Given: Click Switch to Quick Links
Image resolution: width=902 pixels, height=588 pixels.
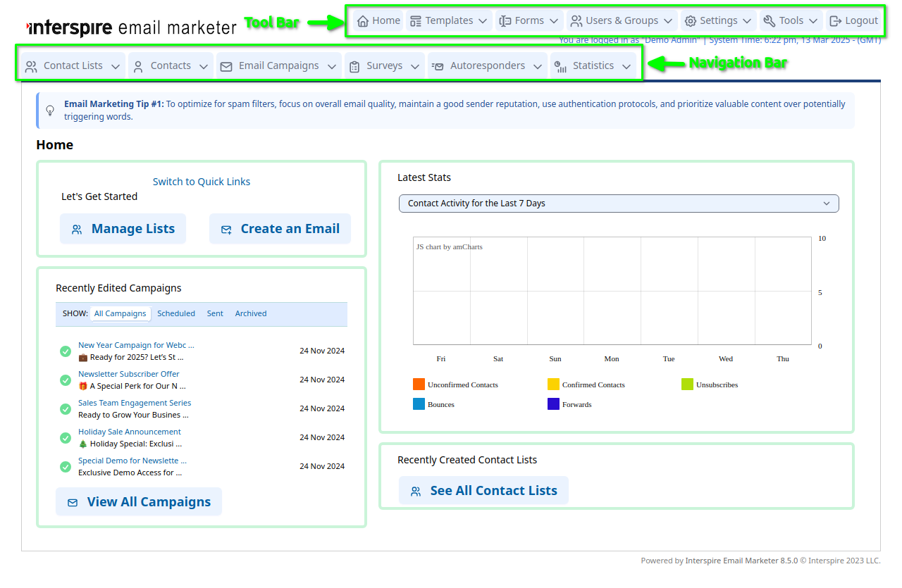Looking at the screenshot, I should (x=201, y=181).
